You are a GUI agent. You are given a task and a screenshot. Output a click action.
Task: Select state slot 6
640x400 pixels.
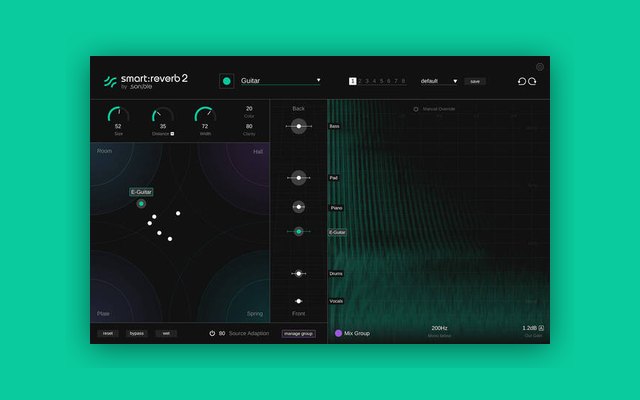tap(389, 81)
